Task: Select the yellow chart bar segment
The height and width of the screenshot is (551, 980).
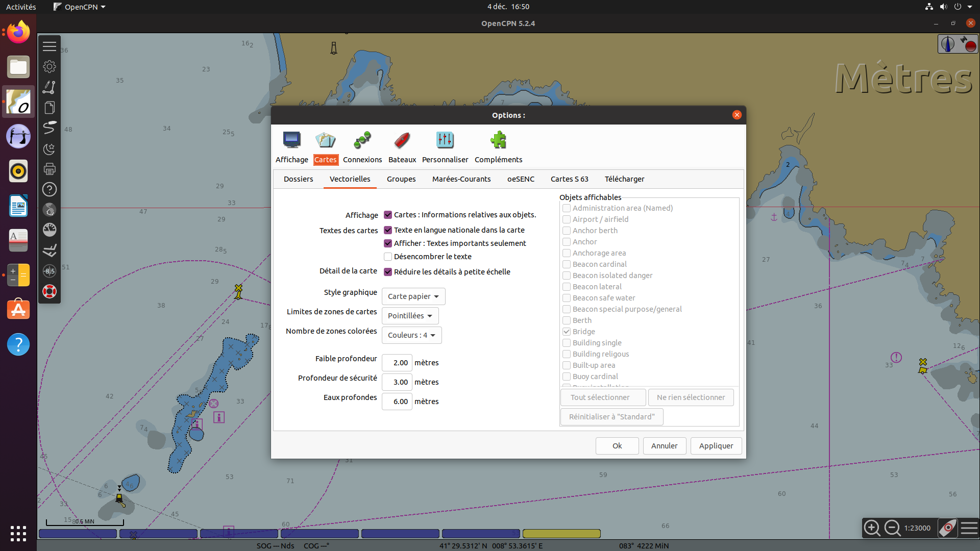Action: pyautogui.click(x=561, y=534)
